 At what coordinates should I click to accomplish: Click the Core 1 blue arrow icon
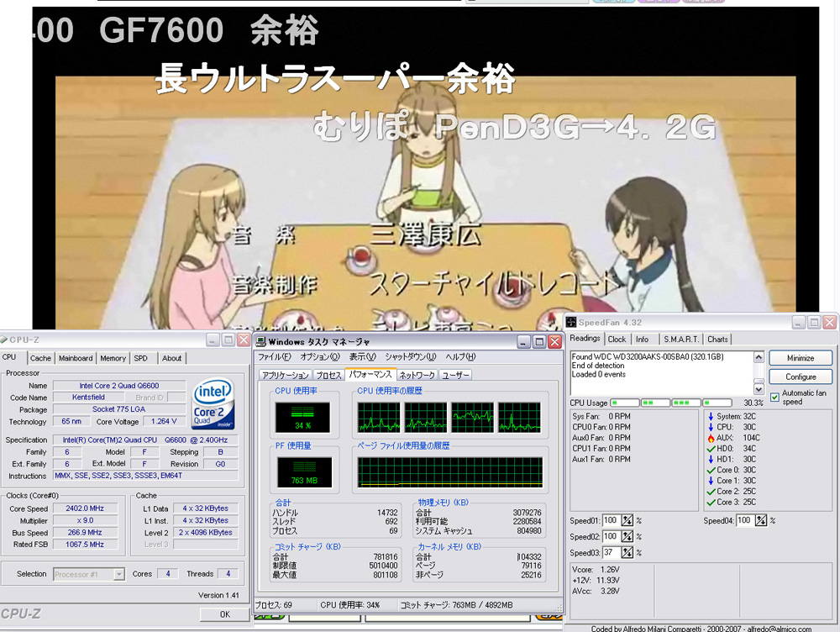[711, 481]
